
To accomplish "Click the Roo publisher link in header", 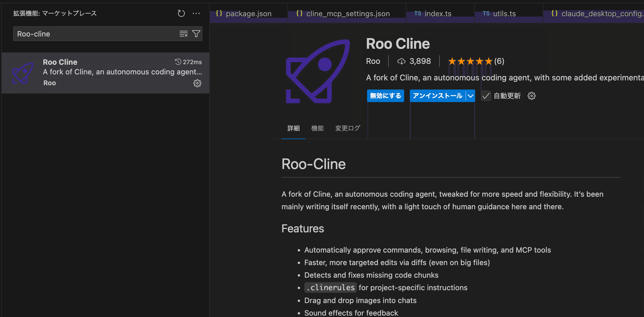I will pyautogui.click(x=373, y=61).
